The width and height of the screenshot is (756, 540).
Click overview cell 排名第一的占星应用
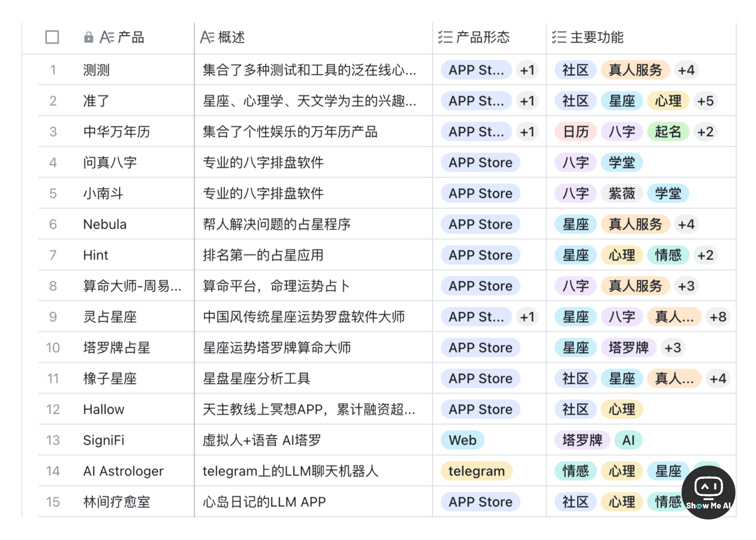263,255
